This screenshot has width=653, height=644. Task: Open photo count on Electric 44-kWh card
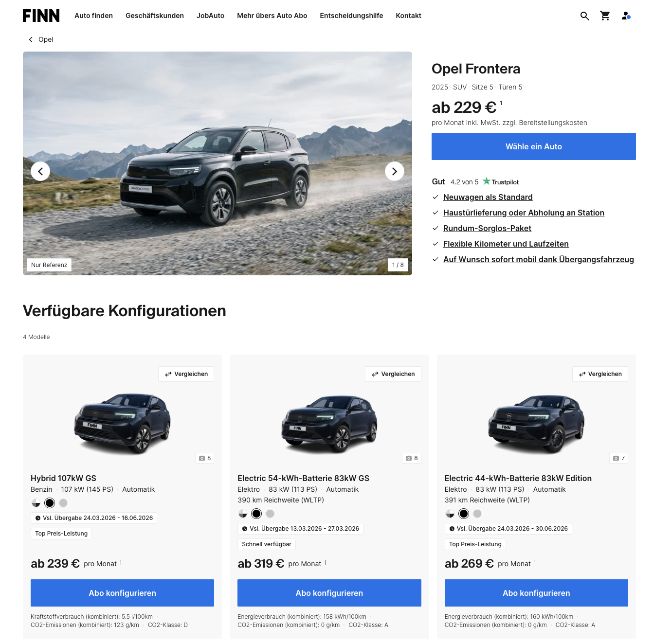pos(618,458)
